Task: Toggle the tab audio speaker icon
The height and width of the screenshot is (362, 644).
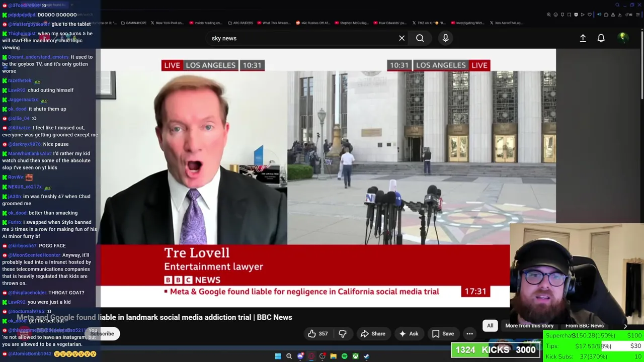Action: coord(599,15)
